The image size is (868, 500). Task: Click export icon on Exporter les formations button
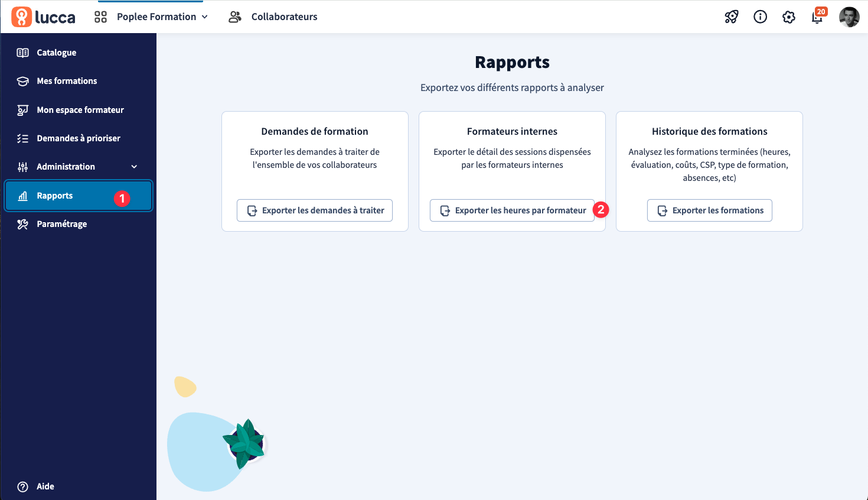pyautogui.click(x=663, y=210)
